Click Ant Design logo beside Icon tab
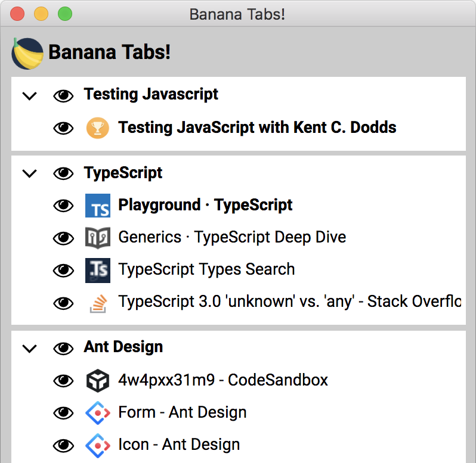 click(x=97, y=445)
